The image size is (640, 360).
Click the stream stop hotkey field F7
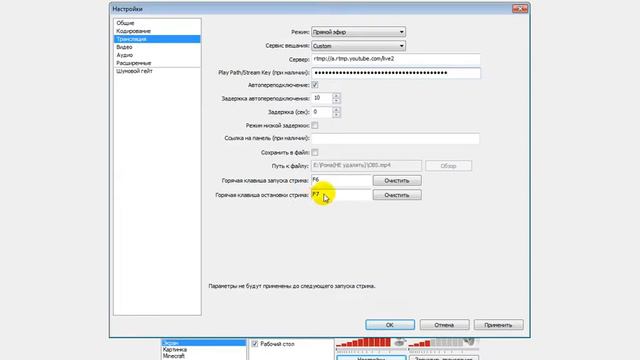click(x=341, y=195)
